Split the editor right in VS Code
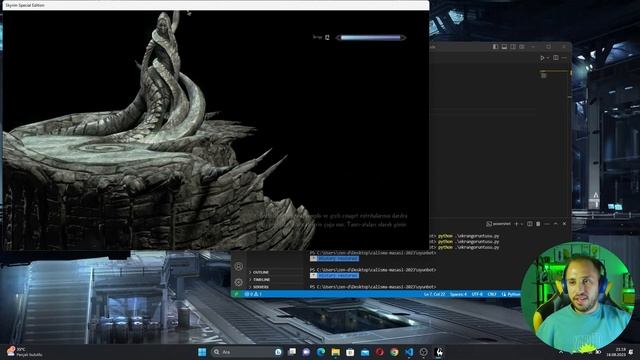 pyautogui.click(x=556, y=58)
